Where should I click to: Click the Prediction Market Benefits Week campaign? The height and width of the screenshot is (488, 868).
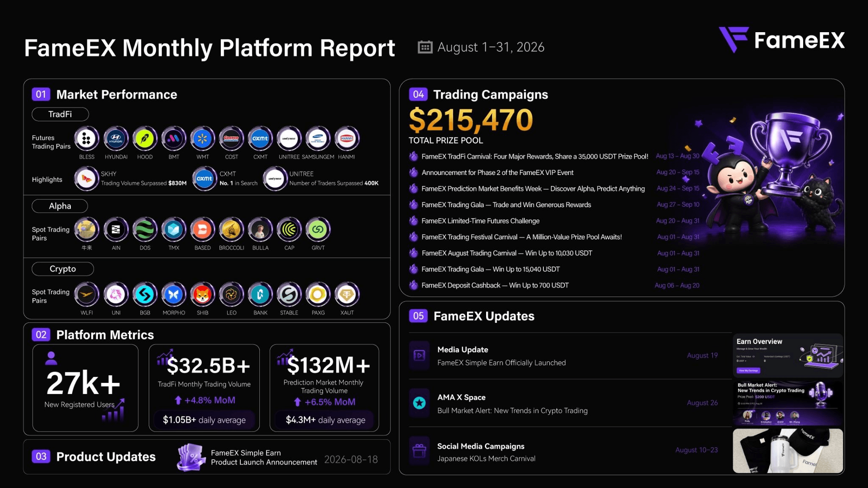554,189
